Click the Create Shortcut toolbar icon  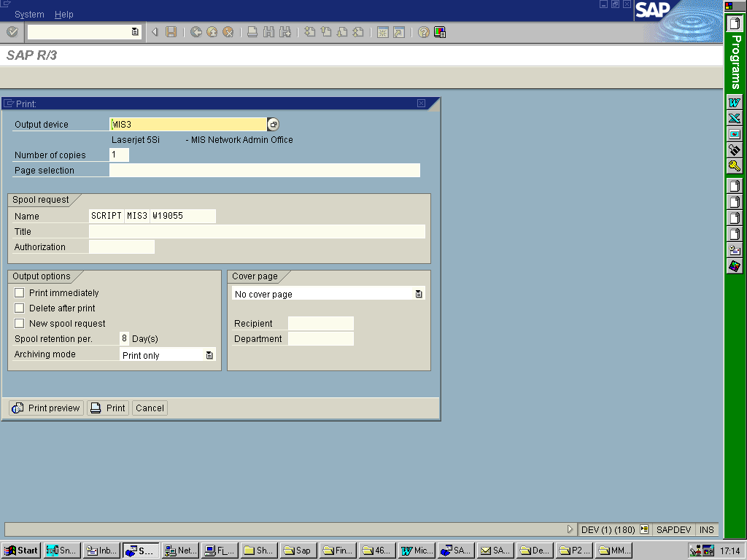pos(399,32)
